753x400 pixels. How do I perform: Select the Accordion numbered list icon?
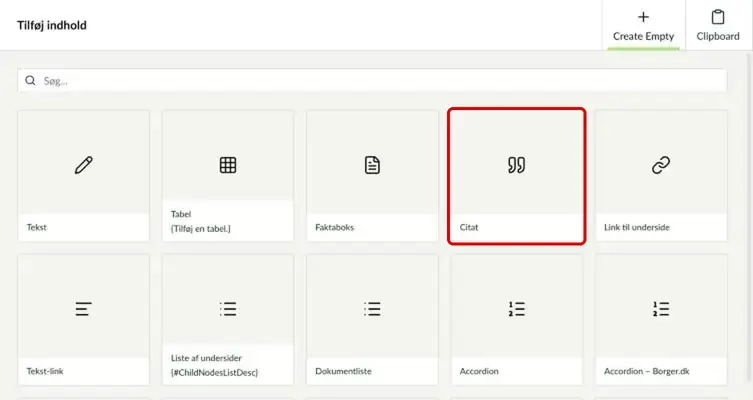tap(517, 309)
